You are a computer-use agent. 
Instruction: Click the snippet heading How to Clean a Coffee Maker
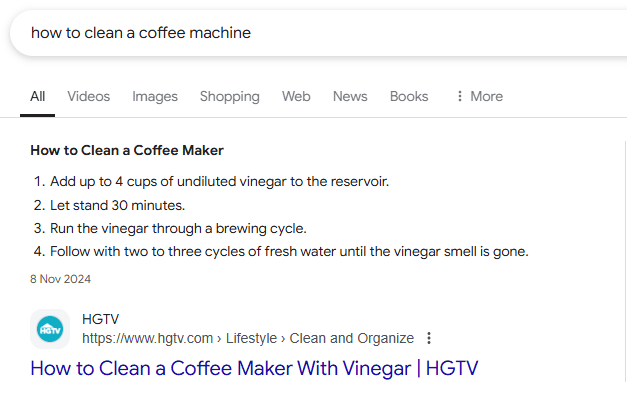click(127, 150)
